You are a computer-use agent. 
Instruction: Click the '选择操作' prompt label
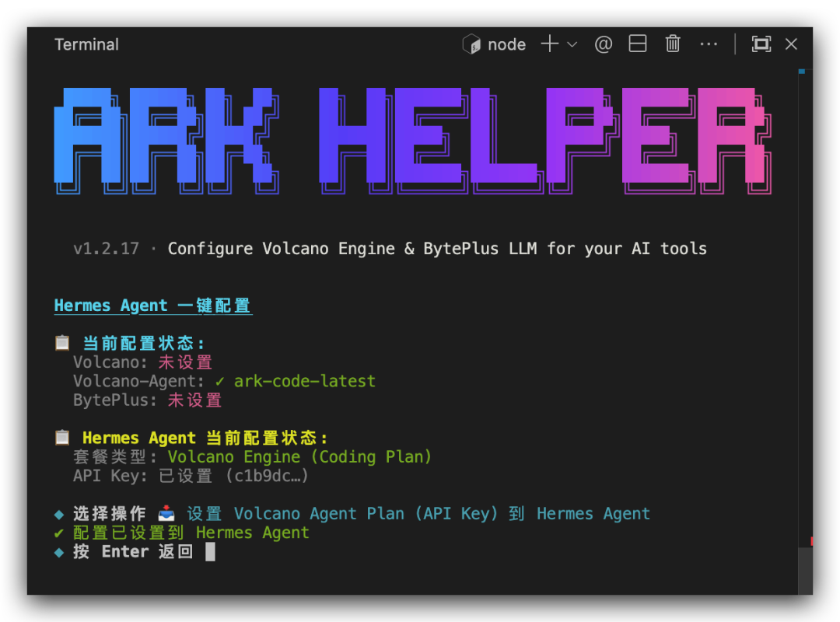pyautogui.click(x=110, y=514)
